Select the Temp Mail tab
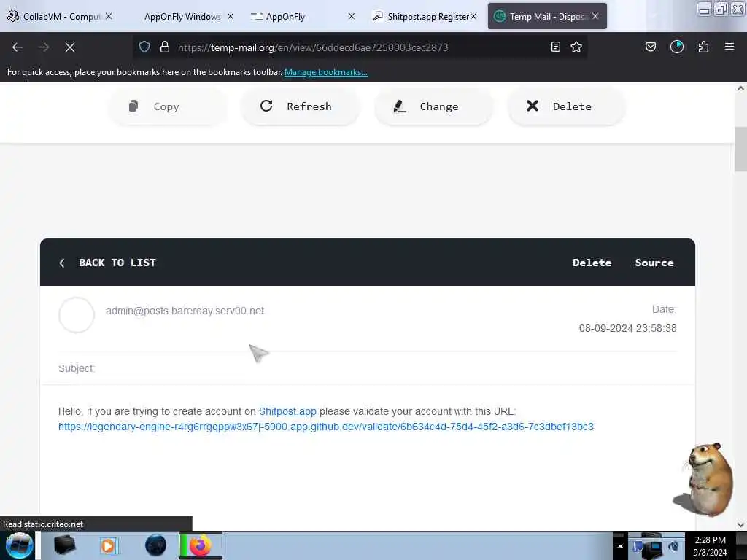Image resolution: width=747 pixels, height=560 pixels. tap(546, 17)
